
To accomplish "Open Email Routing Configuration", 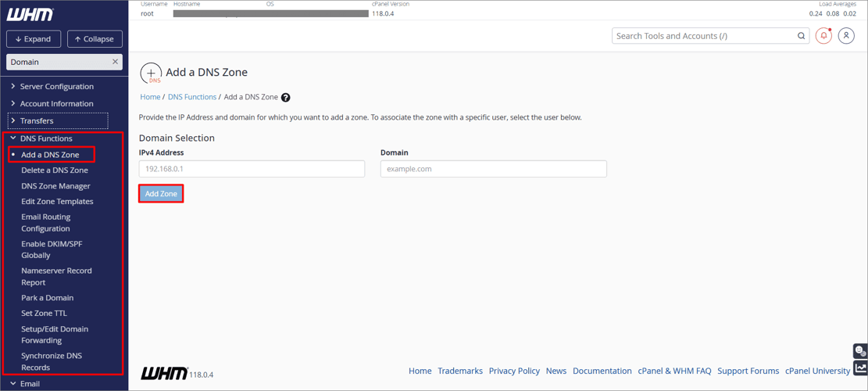I will click(x=46, y=223).
